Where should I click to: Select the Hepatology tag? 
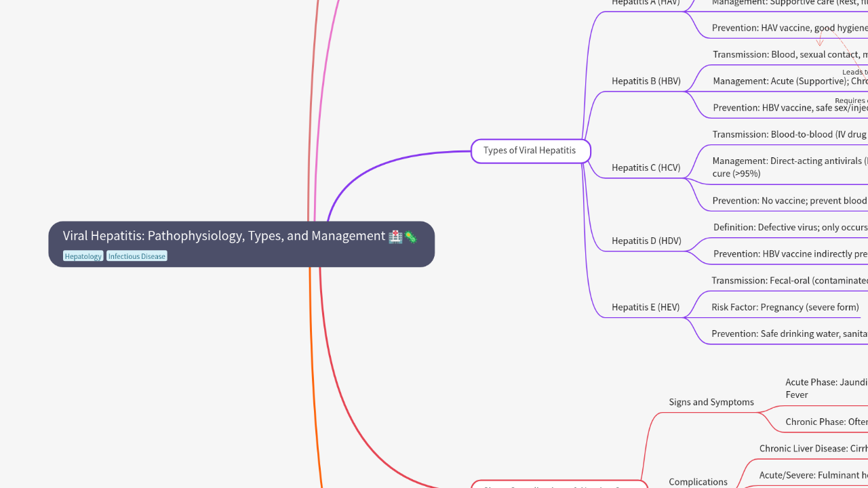click(x=83, y=256)
